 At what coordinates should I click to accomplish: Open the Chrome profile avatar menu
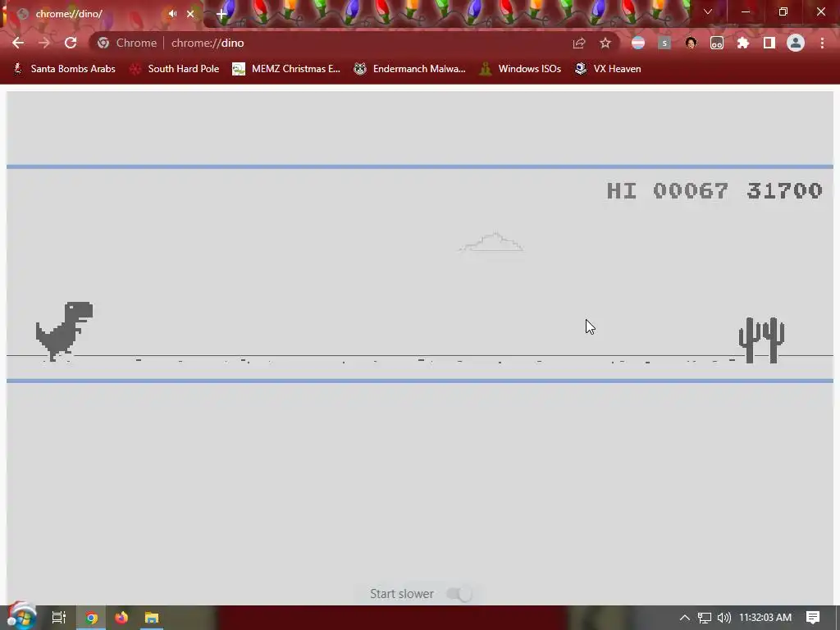pyautogui.click(x=796, y=43)
